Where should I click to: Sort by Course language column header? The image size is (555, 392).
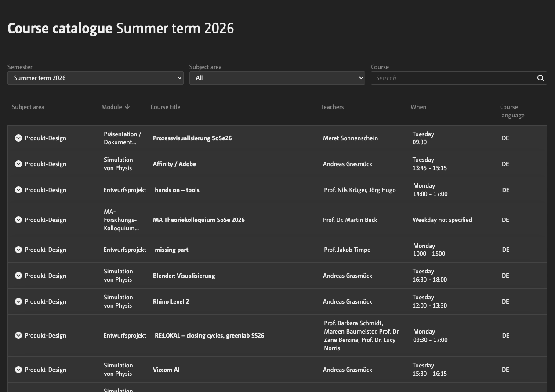pyautogui.click(x=512, y=111)
